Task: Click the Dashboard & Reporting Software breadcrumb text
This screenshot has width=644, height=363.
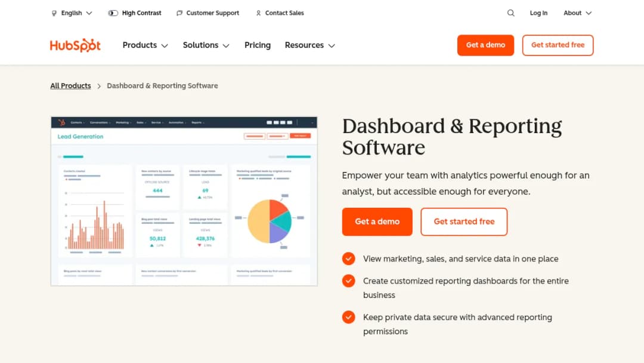Action: (162, 85)
